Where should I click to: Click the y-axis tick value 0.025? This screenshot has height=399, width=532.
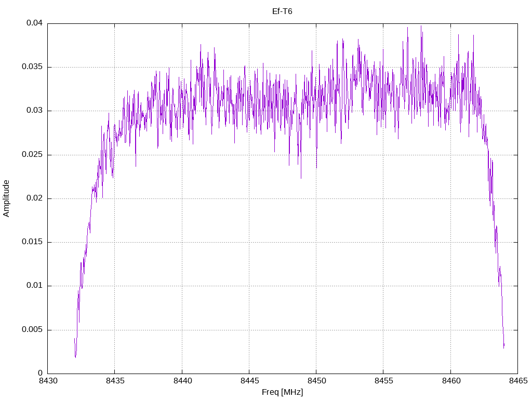(32, 155)
